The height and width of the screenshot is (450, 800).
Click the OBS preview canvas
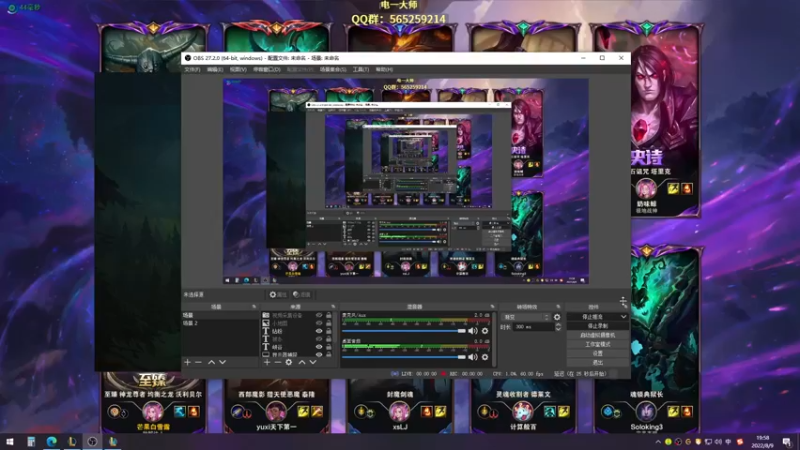[406, 181]
